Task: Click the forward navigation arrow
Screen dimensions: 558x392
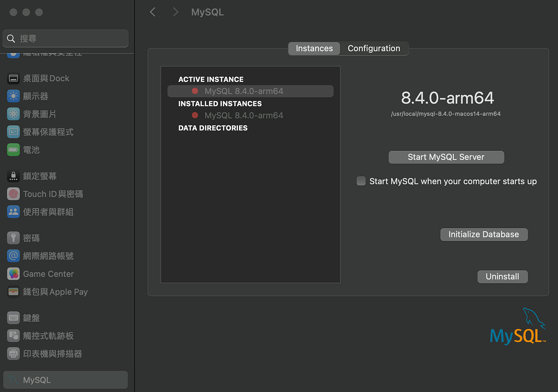Action: [175, 12]
